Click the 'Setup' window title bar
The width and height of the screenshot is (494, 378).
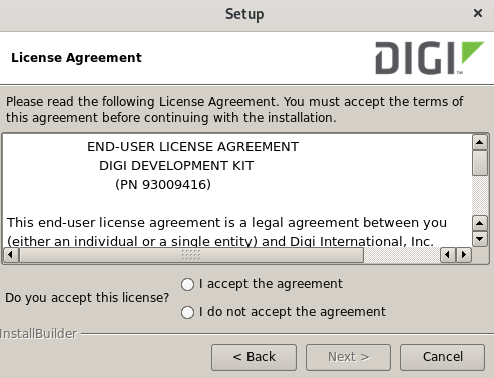coord(245,14)
